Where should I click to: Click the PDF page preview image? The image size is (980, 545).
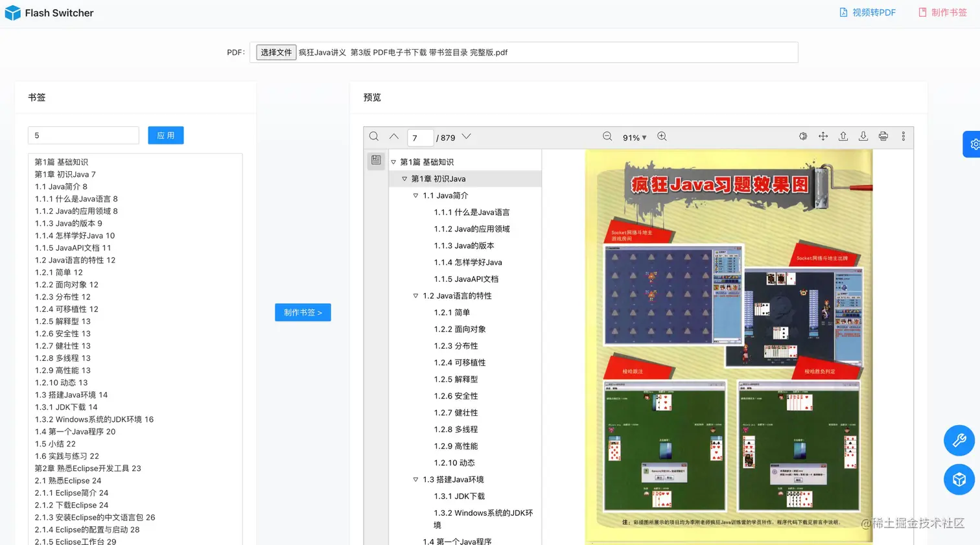[x=729, y=346]
